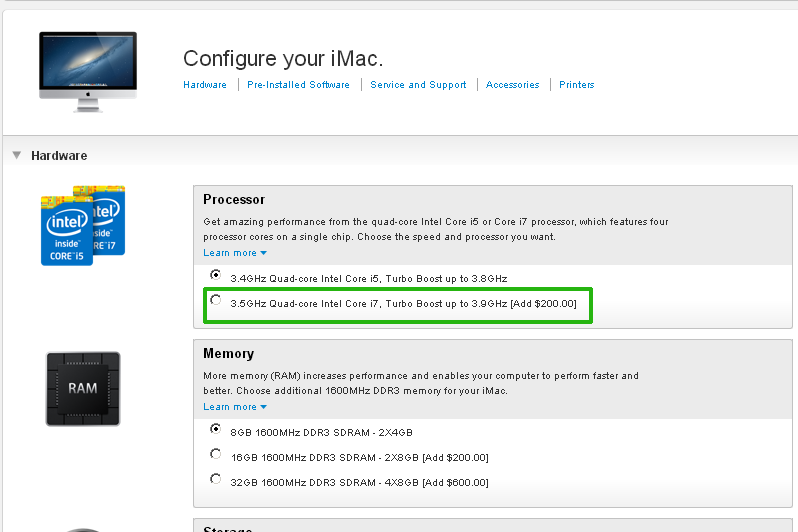Screen dimensions: 798x532
Task: Expand Learn more under Processor
Action: (x=235, y=253)
